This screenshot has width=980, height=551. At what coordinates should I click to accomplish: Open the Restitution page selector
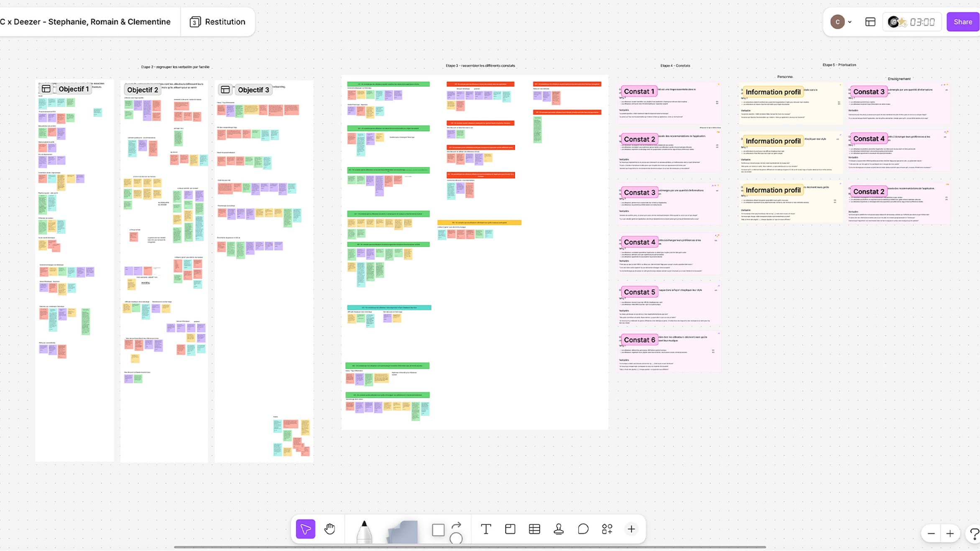click(x=217, y=22)
